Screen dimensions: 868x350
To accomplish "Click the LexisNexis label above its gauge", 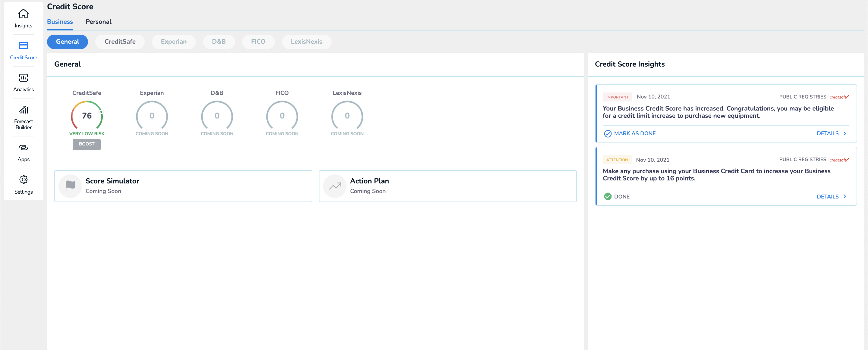I will (347, 93).
